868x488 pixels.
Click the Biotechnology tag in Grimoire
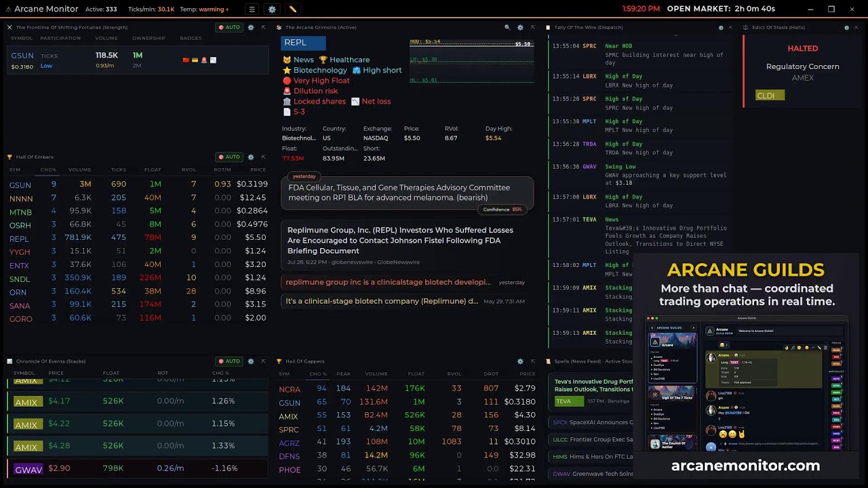(x=315, y=70)
